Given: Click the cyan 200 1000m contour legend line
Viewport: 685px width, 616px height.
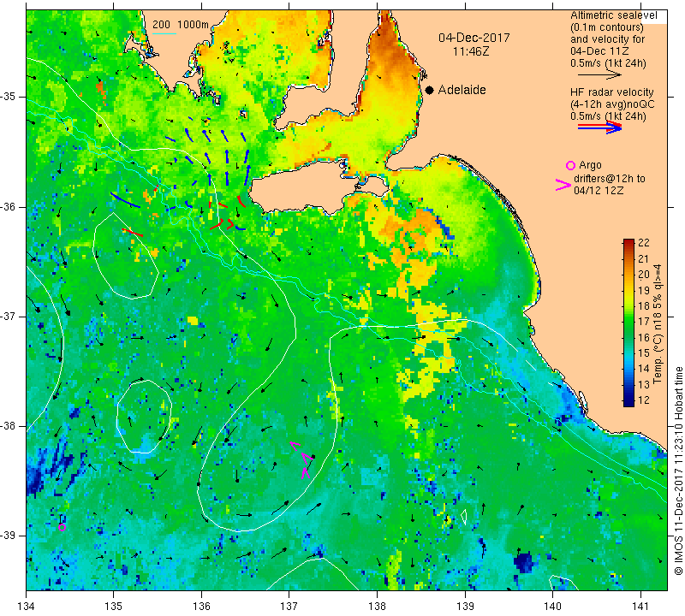Looking at the screenshot, I should (164, 33).
